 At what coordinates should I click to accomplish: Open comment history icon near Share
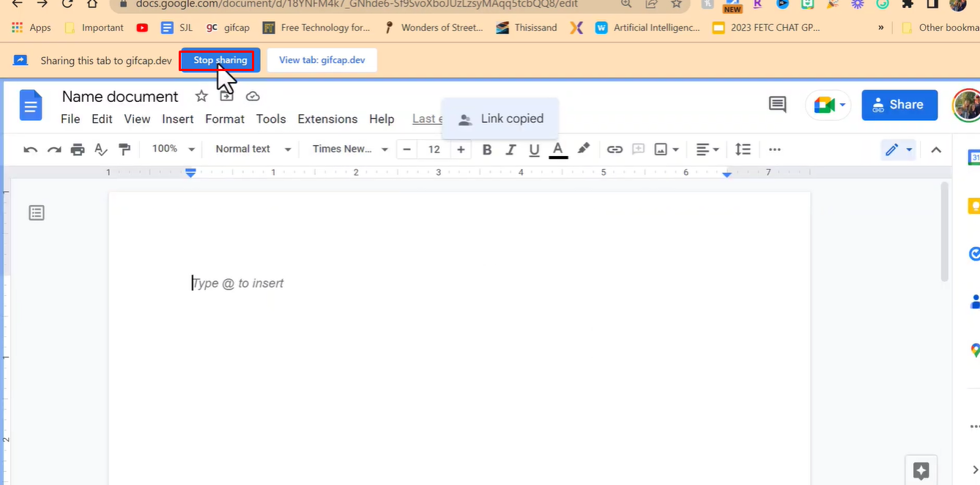[x=776, y=105]
